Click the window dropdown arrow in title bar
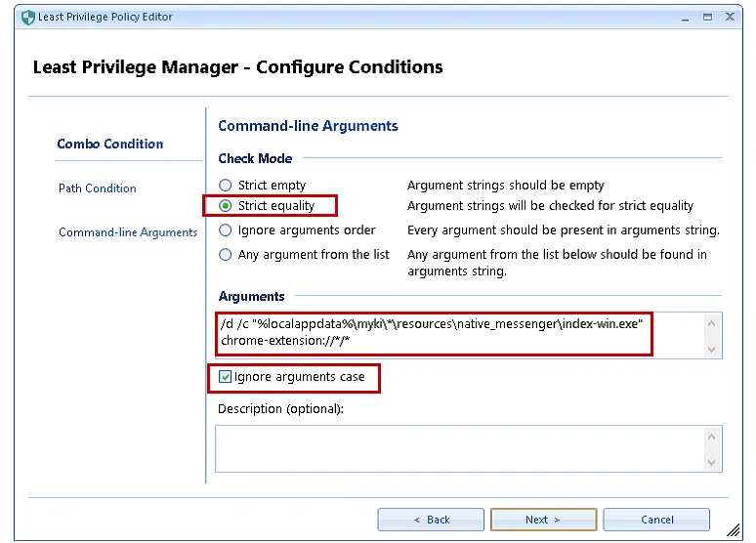This screenshot has width=756, height=543. coord(684,17)
